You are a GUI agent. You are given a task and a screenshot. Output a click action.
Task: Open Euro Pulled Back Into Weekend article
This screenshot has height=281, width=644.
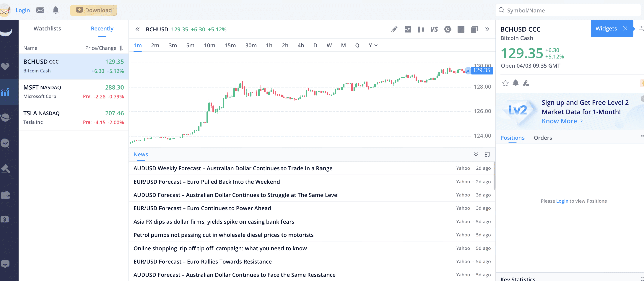point(312,182)
